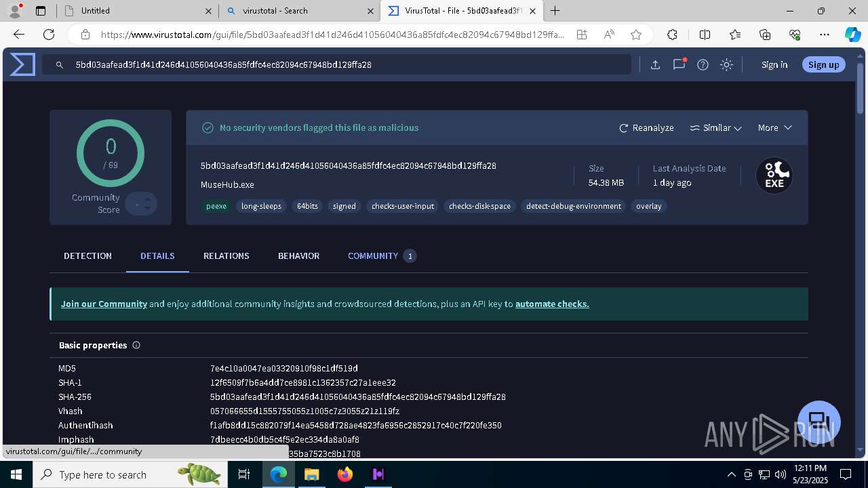The width and height of the screenshot is (868, 488).
Task: Click the VirusTotal logo icon
Action: tap(22, 64)
